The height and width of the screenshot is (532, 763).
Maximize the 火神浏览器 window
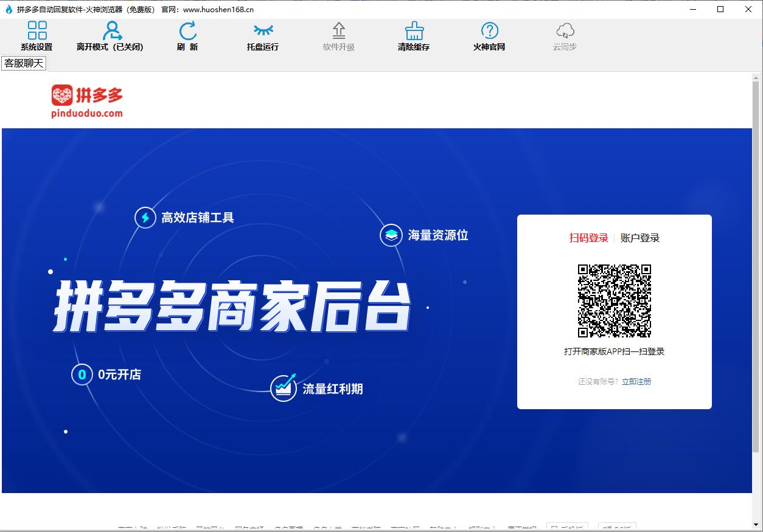721,9
